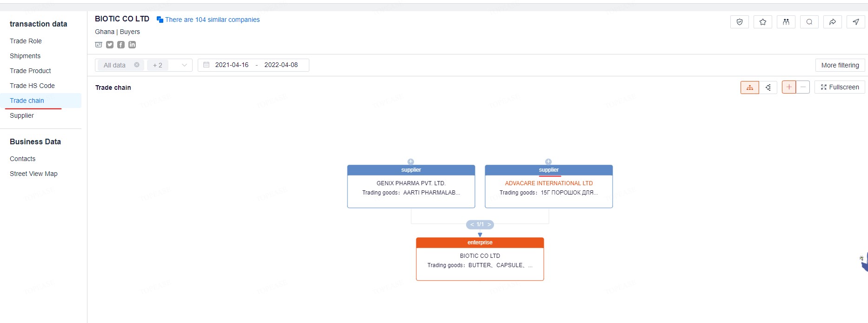Open the Trade Product section
This screenshot has width=868, height=323.
point(30,71)
